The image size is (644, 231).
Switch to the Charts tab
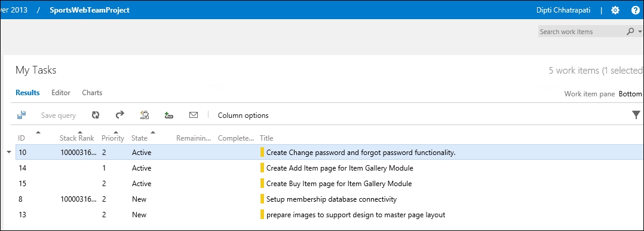pyautogui.click(x=92, y=93)
